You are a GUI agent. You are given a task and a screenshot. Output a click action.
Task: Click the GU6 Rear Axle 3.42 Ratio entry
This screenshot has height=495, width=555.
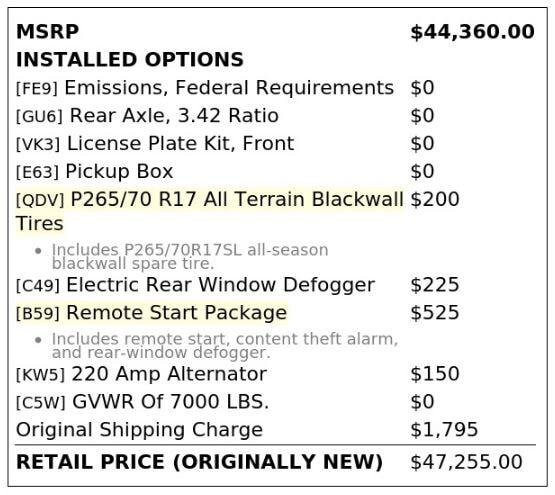tap(147, 116)
